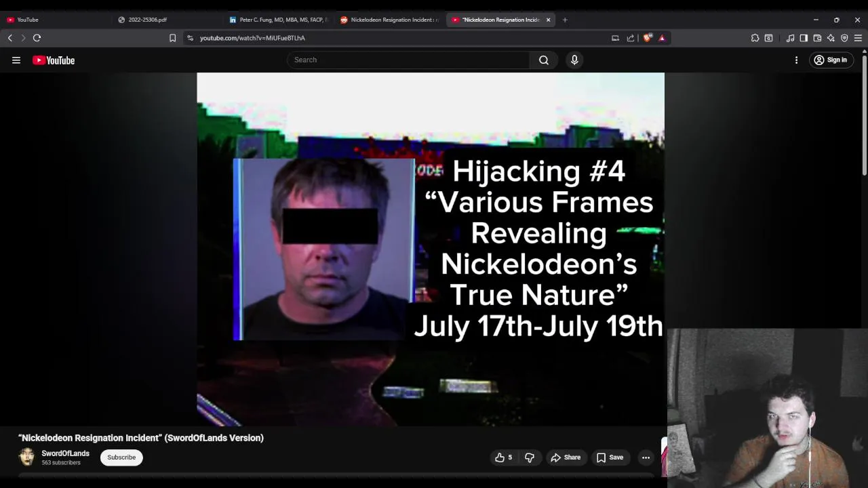Open the media playlist music-note icon
Screen dimensions: 868x488
790,38
